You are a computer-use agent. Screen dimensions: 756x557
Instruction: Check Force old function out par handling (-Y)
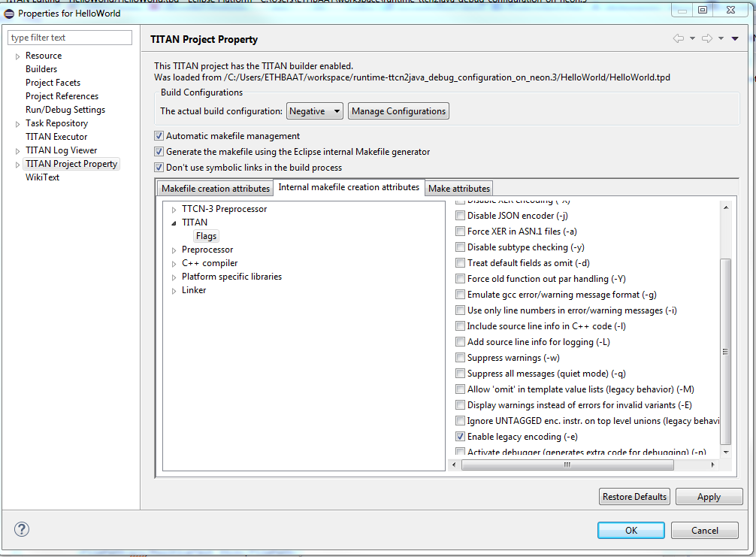pyautogui.click(x=461, y=279)
